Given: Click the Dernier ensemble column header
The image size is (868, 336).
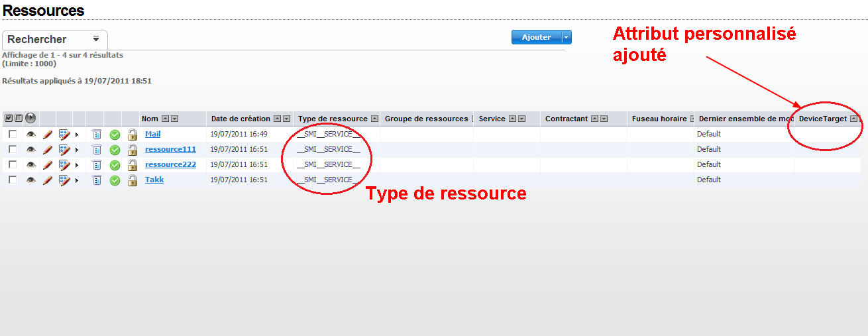Looking at the screenshot, I should click(744, 119).
